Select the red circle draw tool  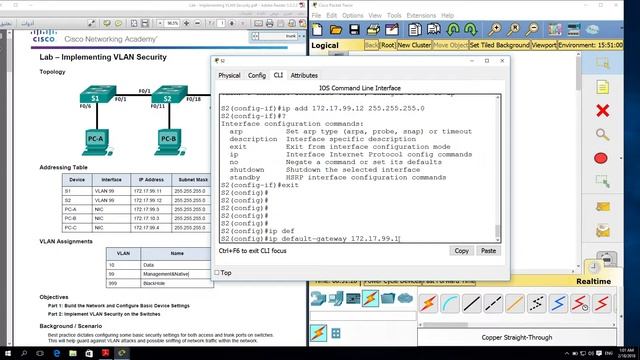[601, 158]
